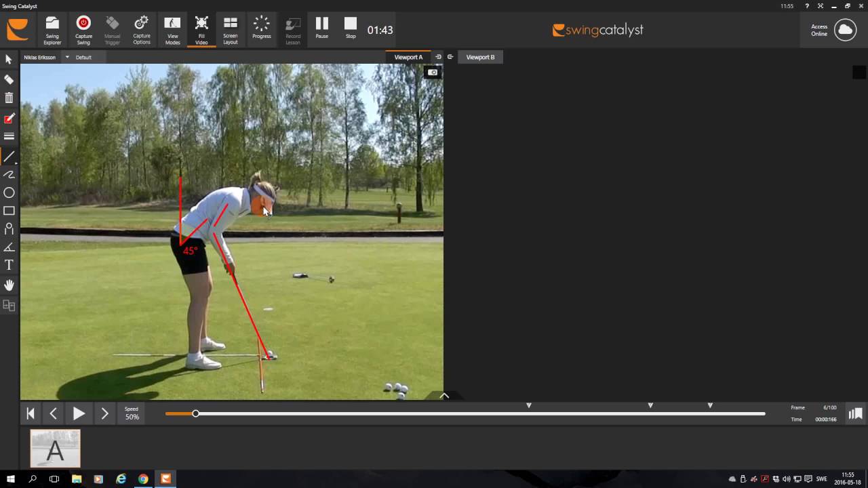The height and width of the screenshot is (488, 868).
Task: Open the taskbar clock showing 11:55
Action: click(848, 479)
